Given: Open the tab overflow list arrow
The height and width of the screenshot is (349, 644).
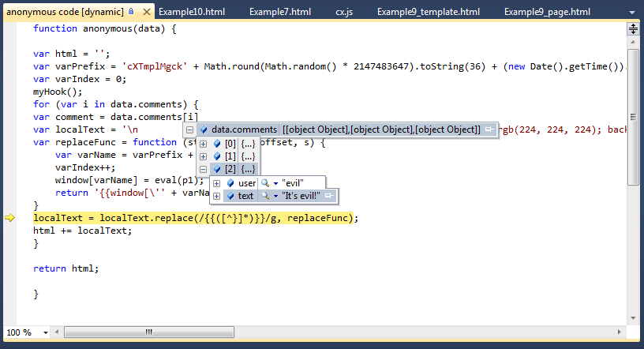Looking at the screenshot, I should (632, 13).
